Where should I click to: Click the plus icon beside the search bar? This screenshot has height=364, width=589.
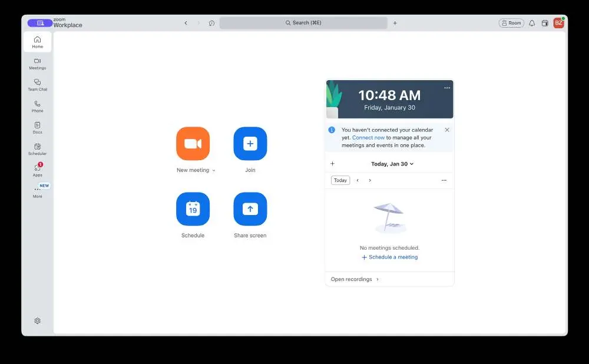(395, 23)
